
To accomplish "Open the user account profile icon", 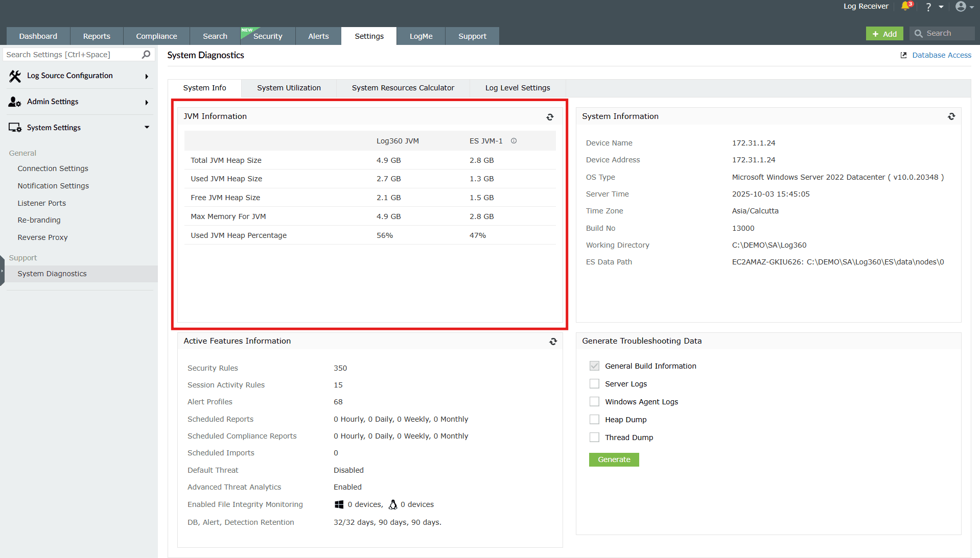I will [x=961, y=6].
